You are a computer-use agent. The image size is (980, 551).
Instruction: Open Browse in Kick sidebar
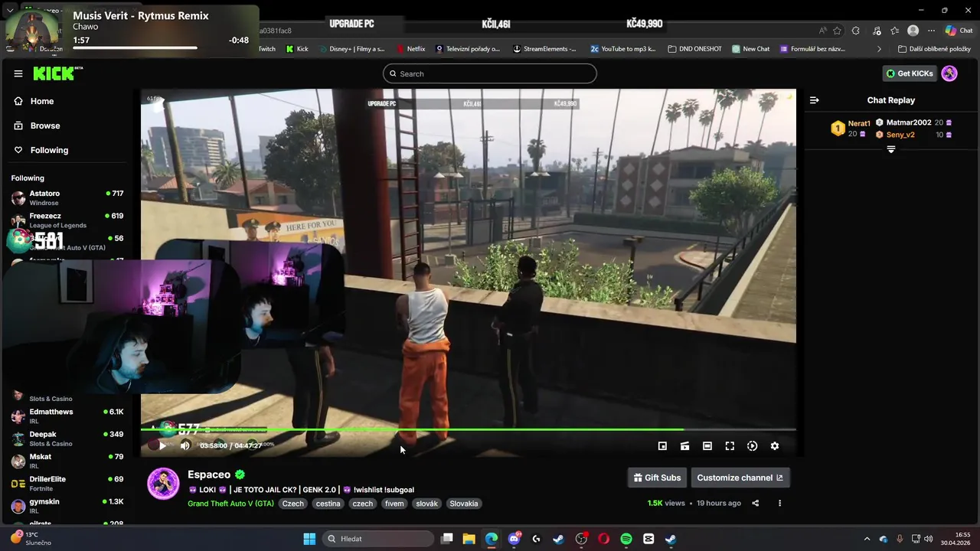45,126
